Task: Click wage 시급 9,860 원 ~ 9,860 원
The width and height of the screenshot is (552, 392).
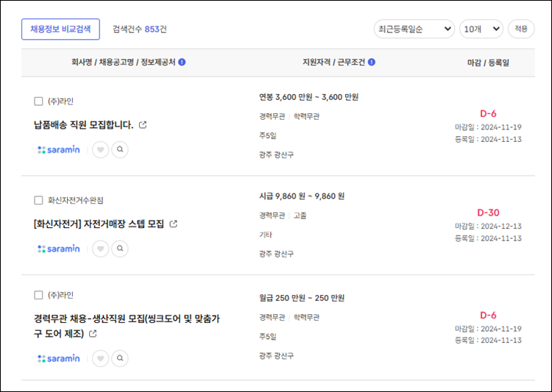Action: coord(302,196)
